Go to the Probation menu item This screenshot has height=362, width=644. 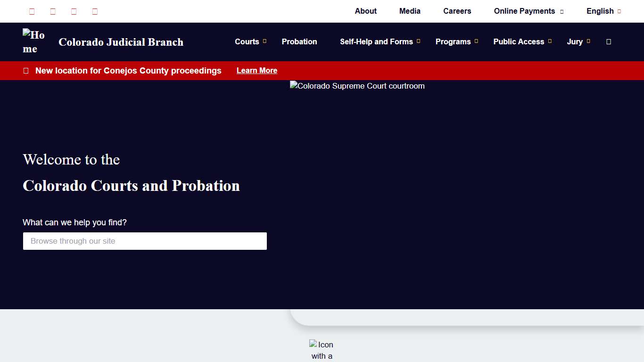pos(299,41)
